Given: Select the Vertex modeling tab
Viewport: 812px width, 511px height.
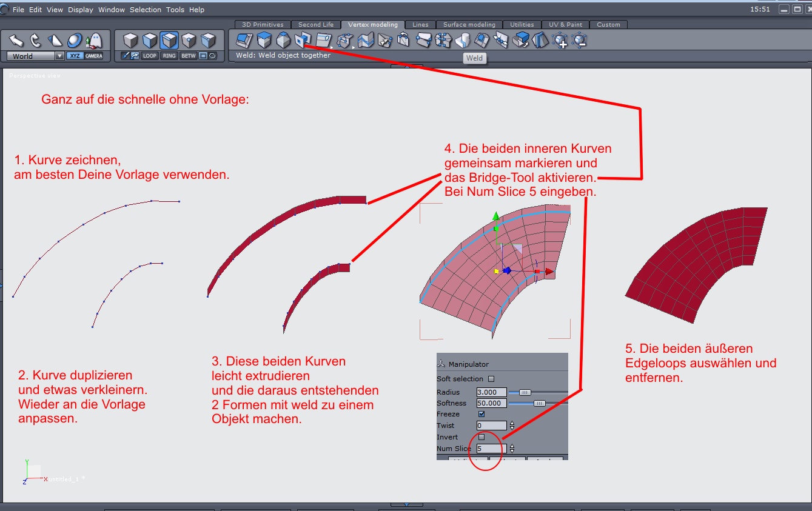Looking at the screenshot, I should click(373, 25).
